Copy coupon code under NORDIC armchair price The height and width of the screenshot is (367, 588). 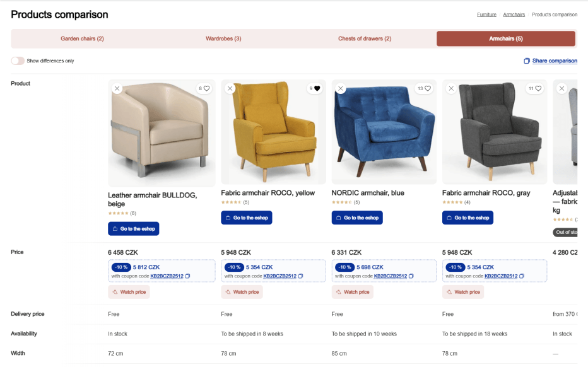pos(411,276)
